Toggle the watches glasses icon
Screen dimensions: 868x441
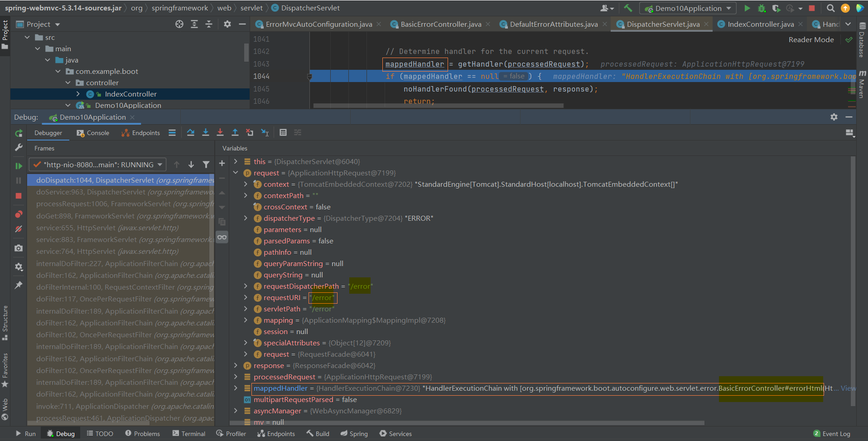222,237
